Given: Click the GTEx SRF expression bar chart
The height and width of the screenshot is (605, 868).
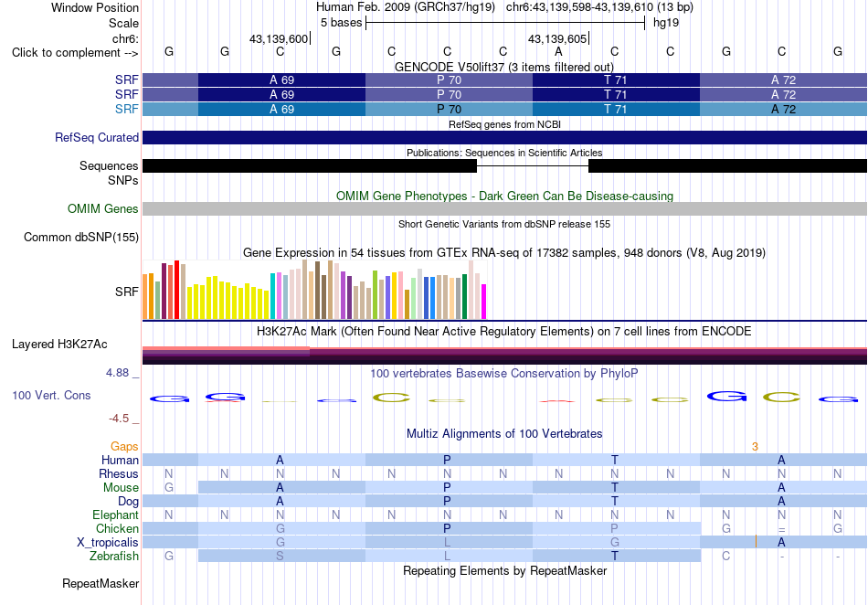Looking at the screenshot, I should pos(314,290).
